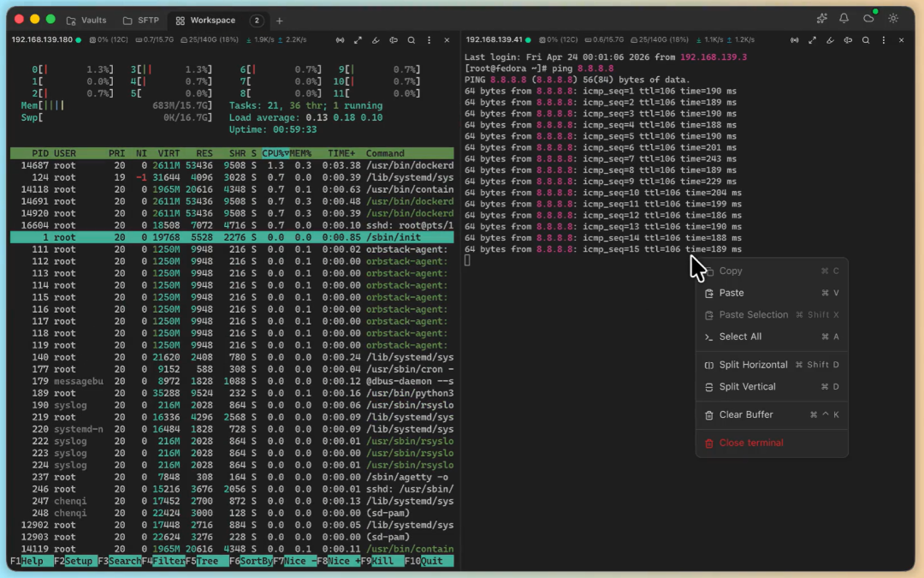Toggle broadcast input in 192.168.139.180 pane
This screenshot has width=924, height=578.
340,40
